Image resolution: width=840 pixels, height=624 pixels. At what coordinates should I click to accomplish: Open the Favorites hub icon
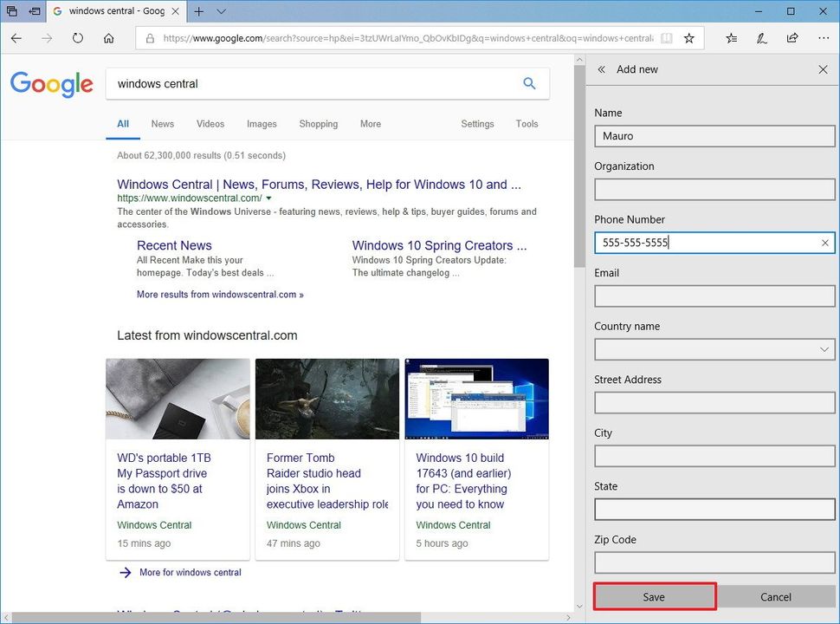pyautogui.click(x=730, y=38)
